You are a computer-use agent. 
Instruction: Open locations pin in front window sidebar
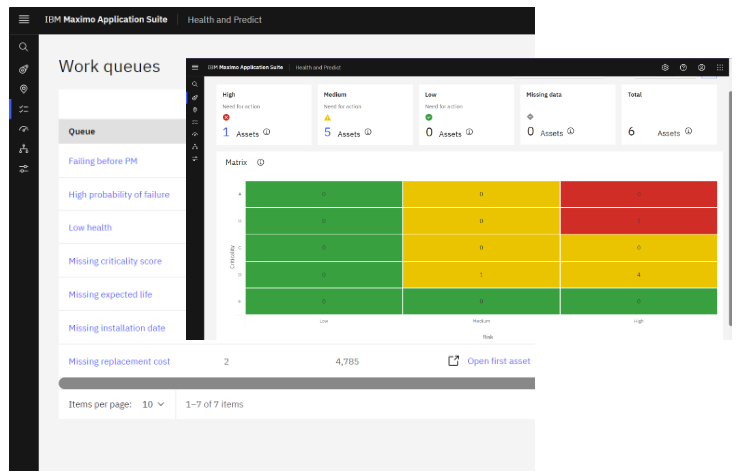click(195, 110)
